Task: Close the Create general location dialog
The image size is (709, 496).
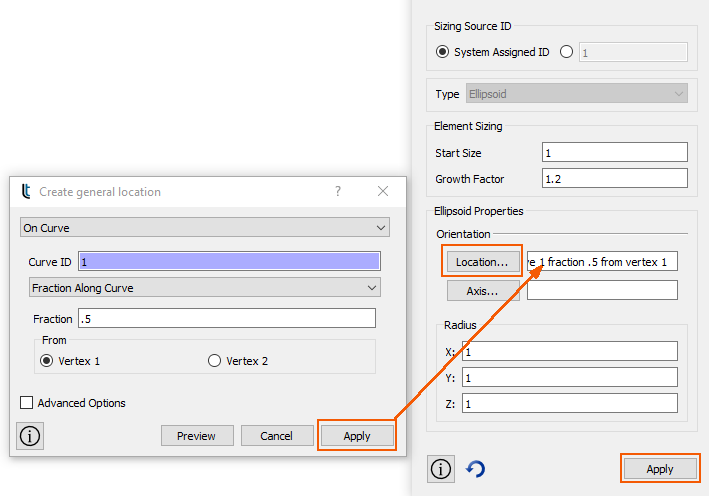Action: [x=382, y=191]
